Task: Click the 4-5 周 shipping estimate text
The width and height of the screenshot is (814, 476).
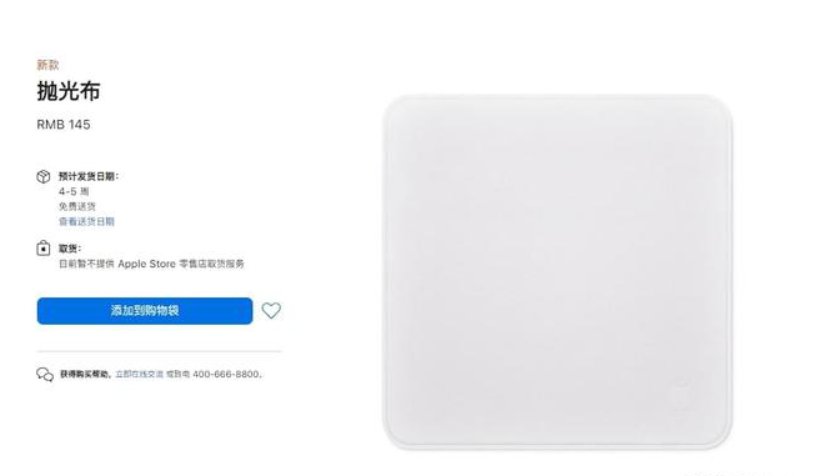Action: coord(74,192)
